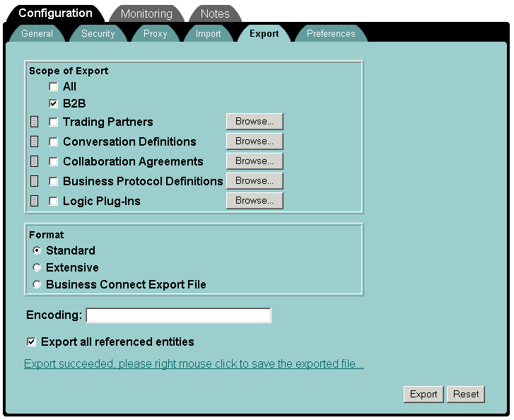Open the Notes tab
The height and width of the screenshot is (420, 514).
point(215,13)
